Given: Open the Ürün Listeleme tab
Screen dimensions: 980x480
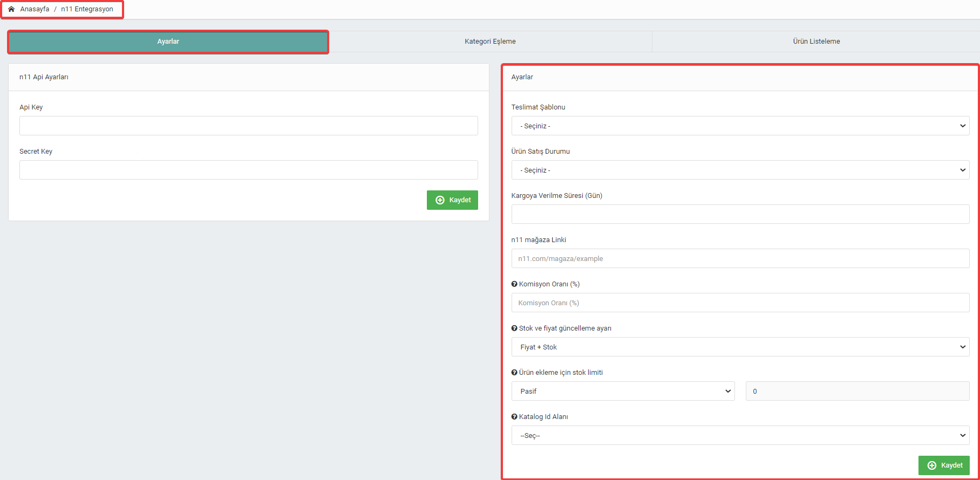Looking at the screenshot, I should (x=816, y=42).
